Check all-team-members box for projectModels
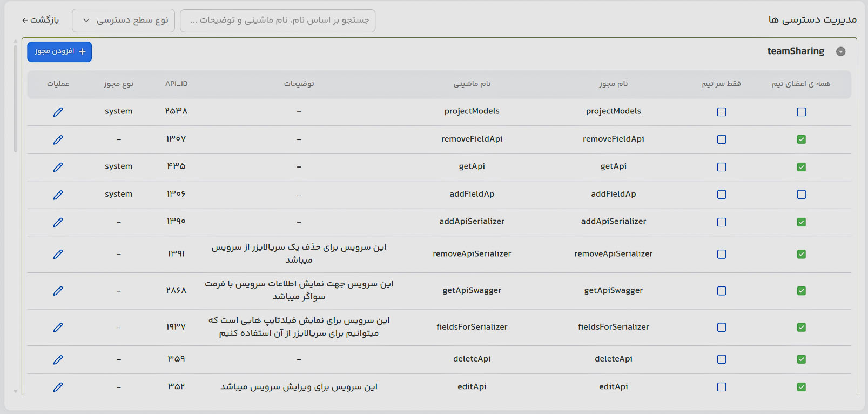Image resolution: width=868 pixels, height=414 pixels. click(801, 112)
